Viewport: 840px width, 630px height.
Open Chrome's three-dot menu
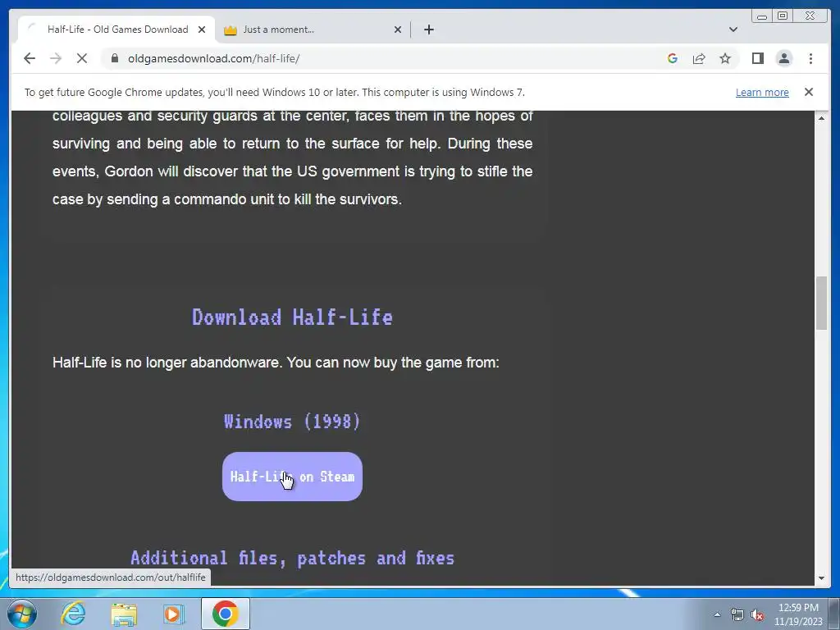(x=810, y=58)
